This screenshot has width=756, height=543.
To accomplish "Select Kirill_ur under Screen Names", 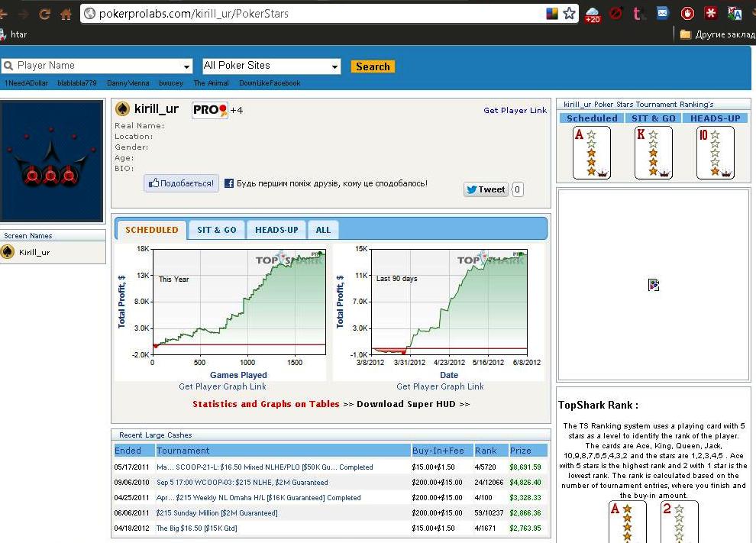I will click(34, 252).
